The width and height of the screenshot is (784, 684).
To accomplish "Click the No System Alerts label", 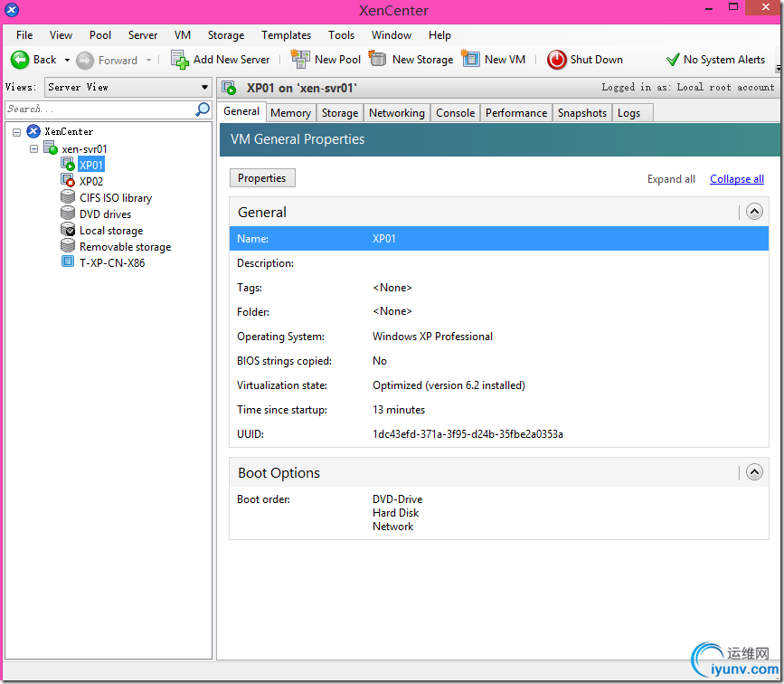I will point(723,60).
